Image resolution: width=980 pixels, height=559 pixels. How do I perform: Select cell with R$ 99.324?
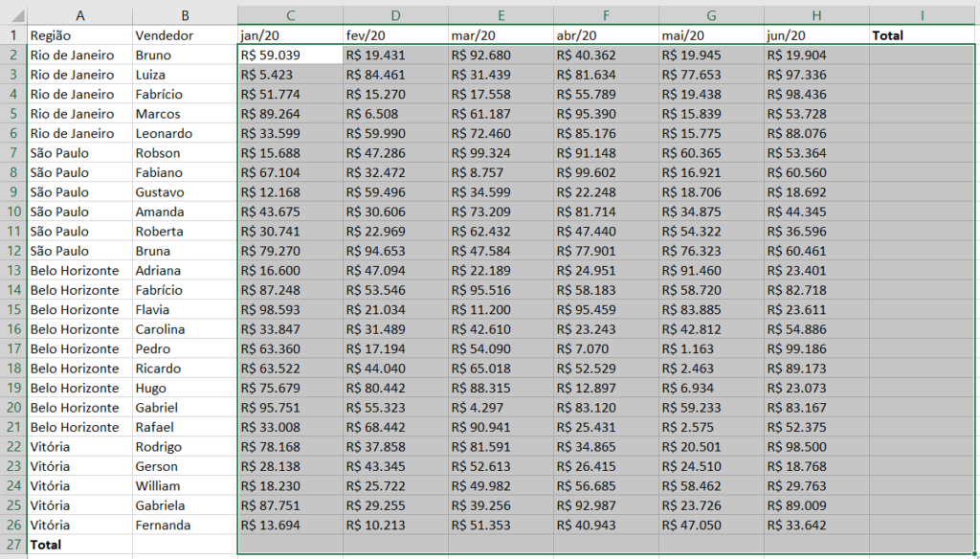coord(501,152)
